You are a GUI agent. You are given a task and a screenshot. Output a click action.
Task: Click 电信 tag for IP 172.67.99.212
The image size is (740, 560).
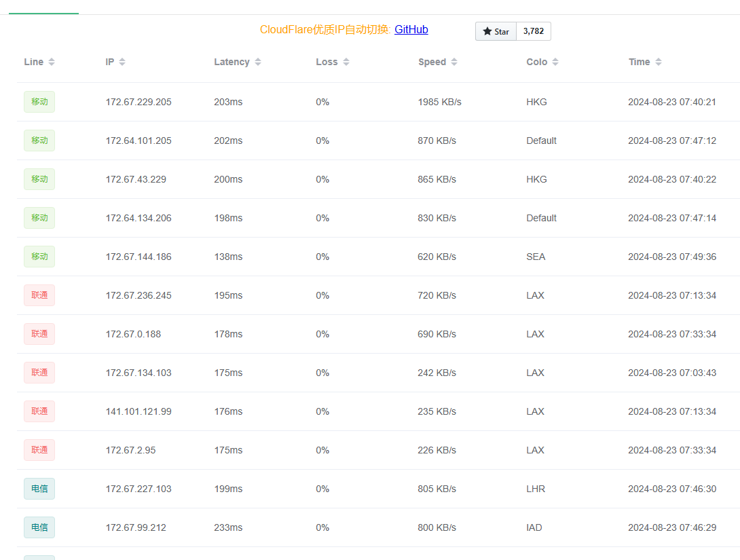(39, 527)
